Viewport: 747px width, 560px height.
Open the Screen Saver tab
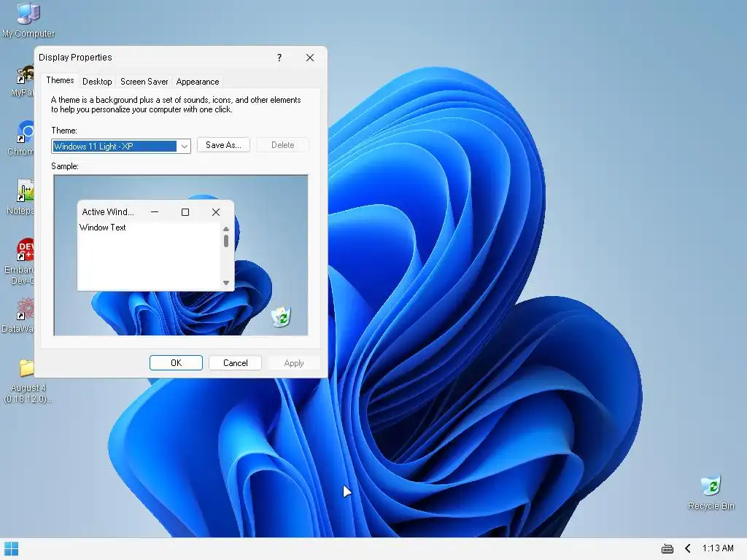144,82
